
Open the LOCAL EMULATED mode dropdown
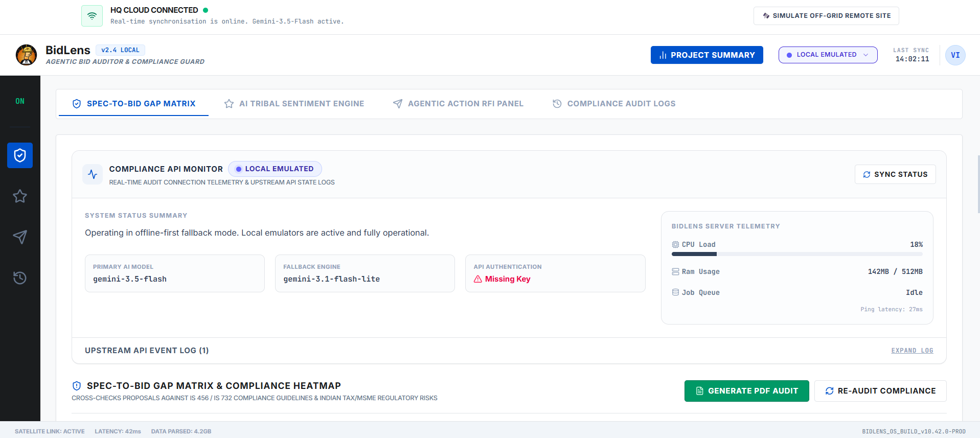coord(828,55)
